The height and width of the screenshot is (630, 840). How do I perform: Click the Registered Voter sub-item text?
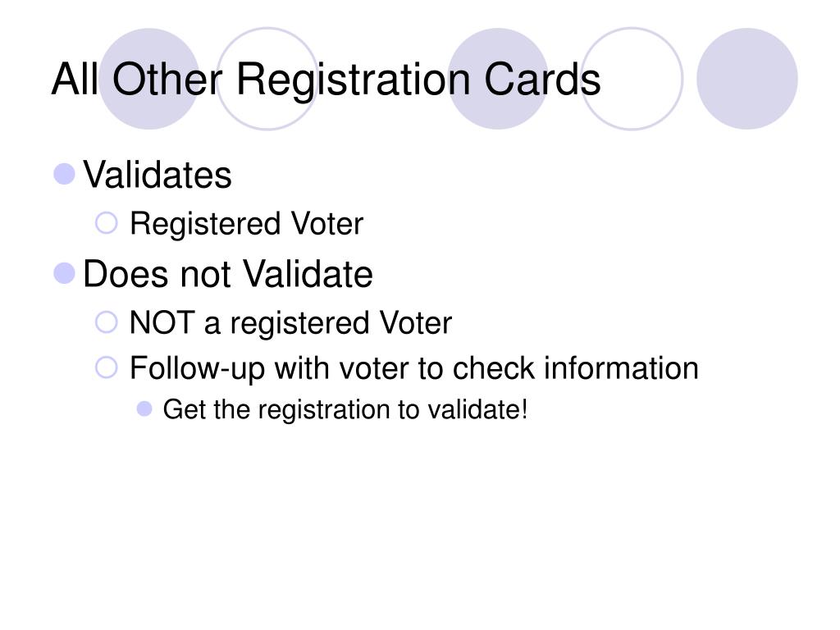click(246, 223)
